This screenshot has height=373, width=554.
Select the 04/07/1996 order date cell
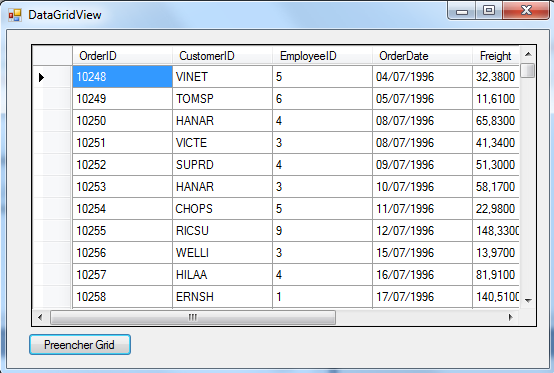click(422, 77)
